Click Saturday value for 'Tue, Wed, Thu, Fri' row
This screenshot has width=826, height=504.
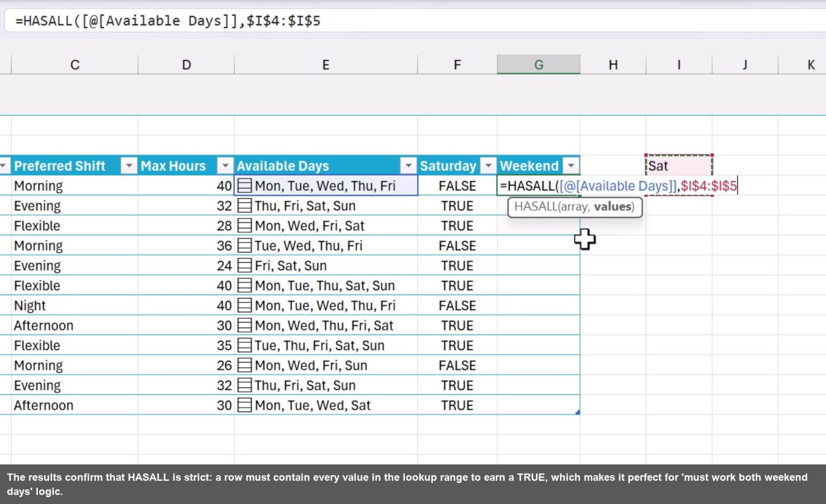457,245
